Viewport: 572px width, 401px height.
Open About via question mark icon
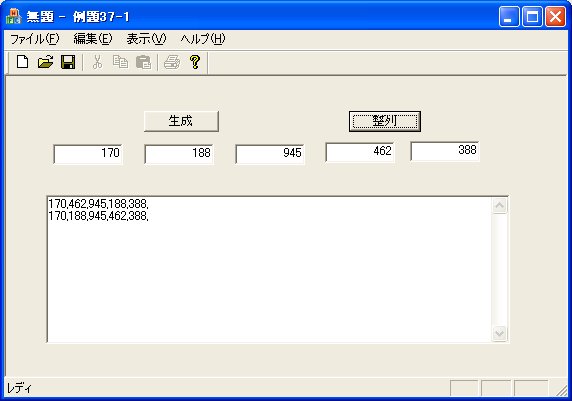pyautogui.click(x=195, y=62)
